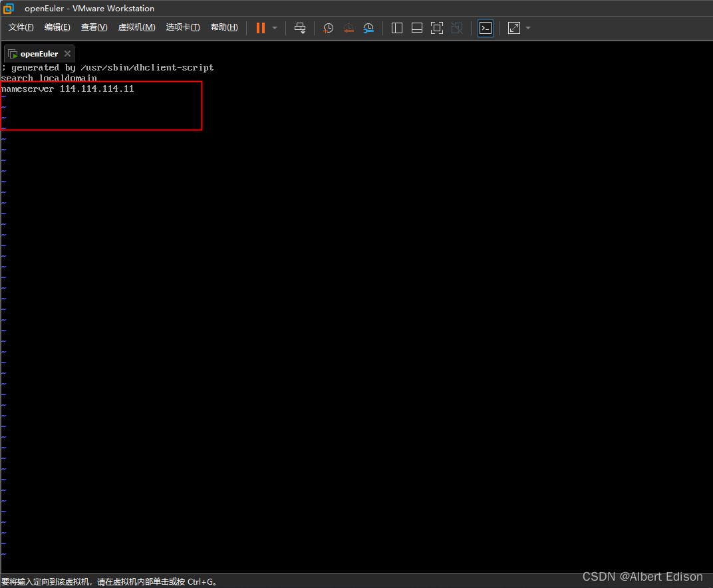Screen dimensions: 713x588
Task: Open the suspend button dropdown arrow
Action: point(274,27)
